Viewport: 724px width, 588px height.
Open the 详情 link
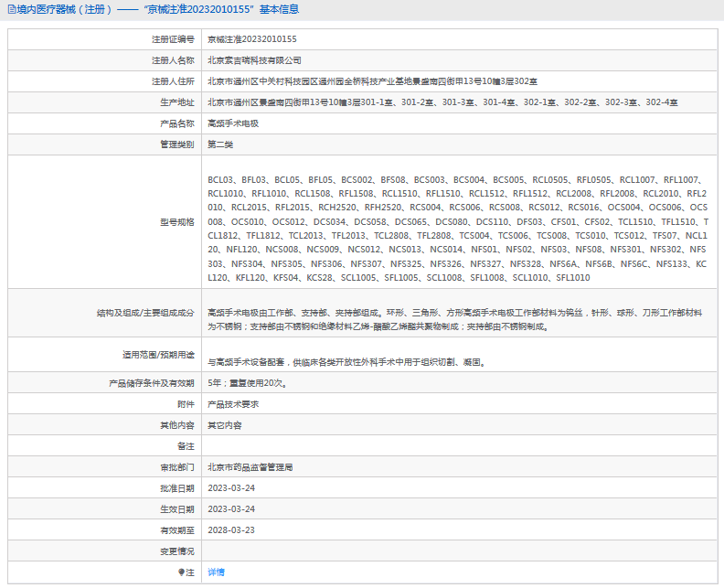(x=216, y=572)
